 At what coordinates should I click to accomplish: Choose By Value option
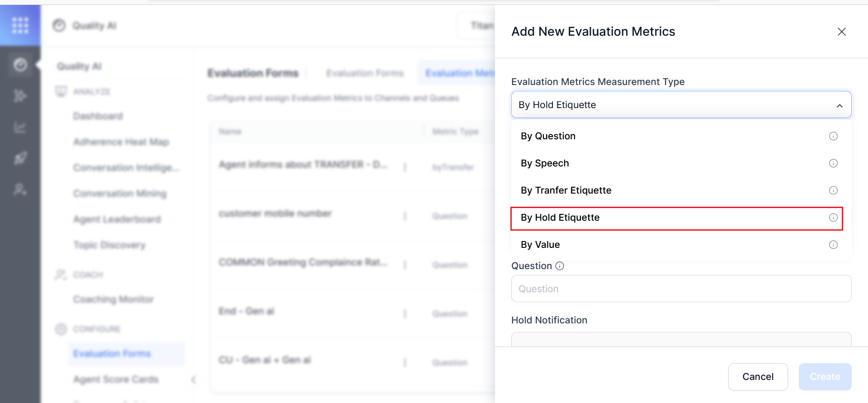(540, 245)
